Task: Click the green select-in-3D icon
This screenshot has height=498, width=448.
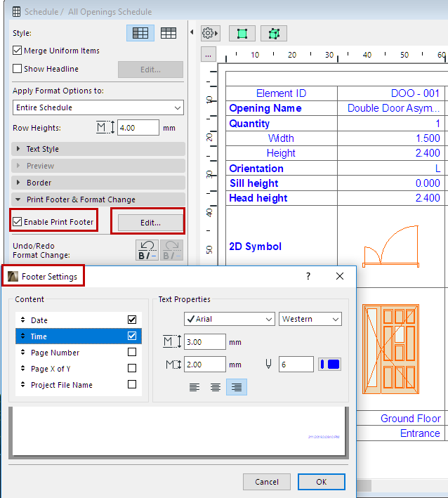Action: (274, 33)
